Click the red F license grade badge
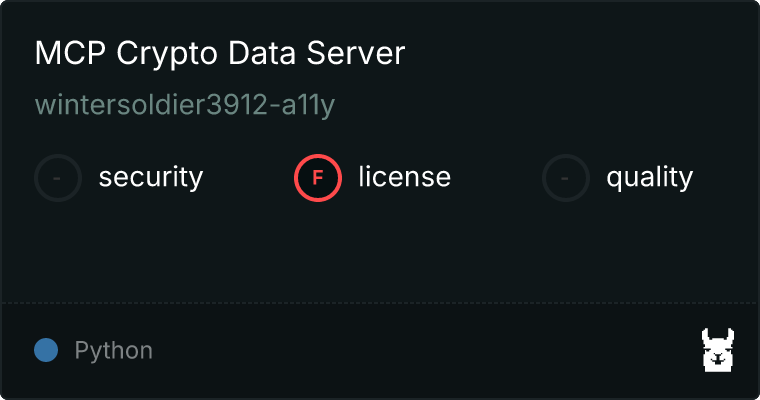This screenshot has width=760, height=400. pos(318,178)
